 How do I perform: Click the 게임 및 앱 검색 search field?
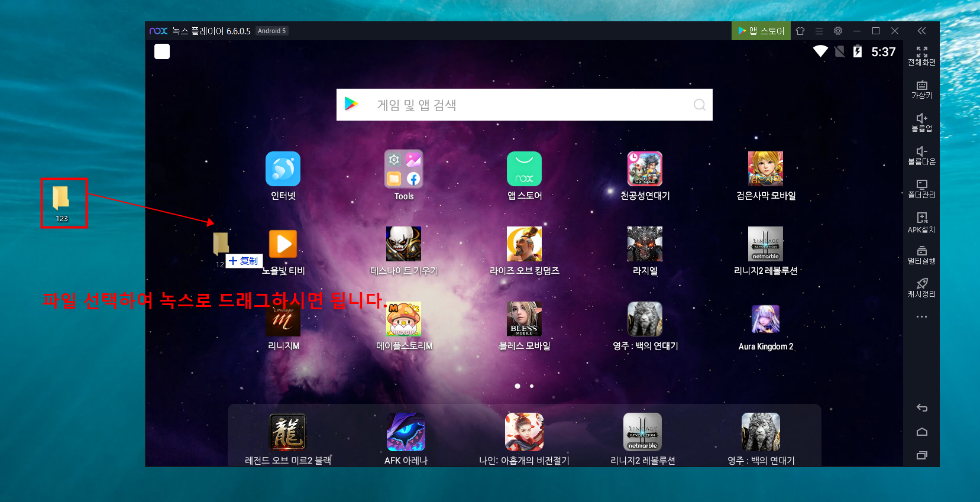[x=524, y=105]
